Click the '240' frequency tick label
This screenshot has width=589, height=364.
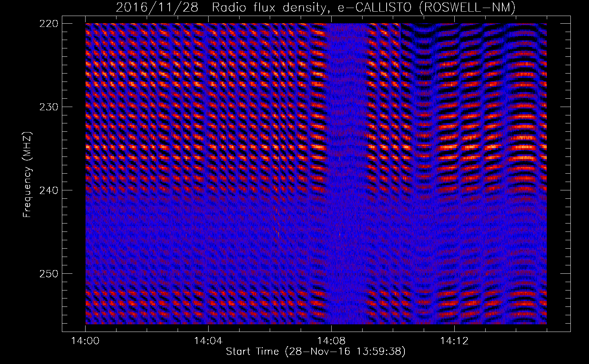pos(48,190)
